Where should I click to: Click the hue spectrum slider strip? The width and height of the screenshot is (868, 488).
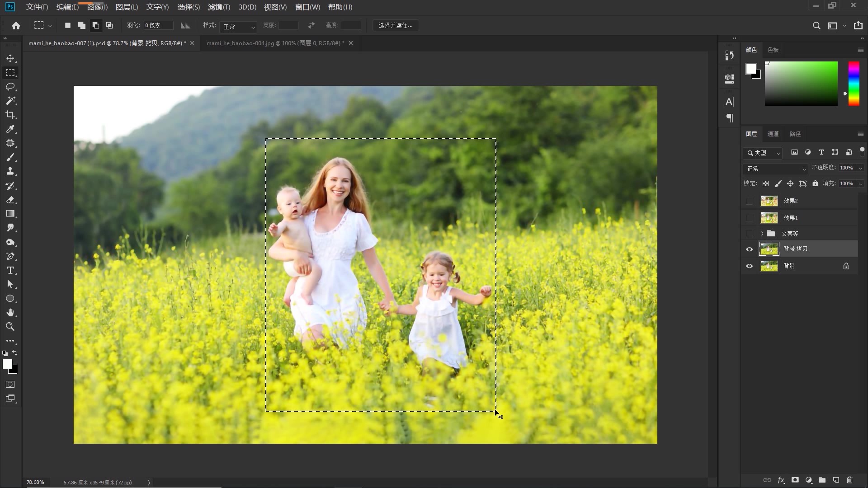(854, 84)
